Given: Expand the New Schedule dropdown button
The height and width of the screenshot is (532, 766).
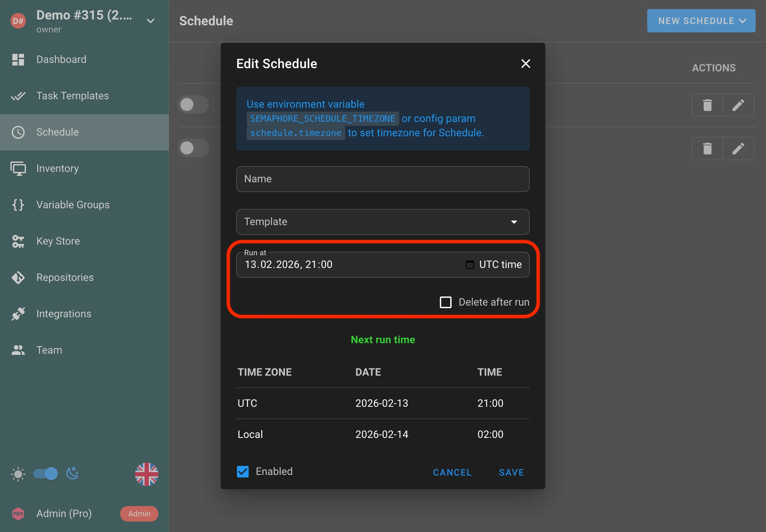Looking at the screenshot, I should 701,21.
